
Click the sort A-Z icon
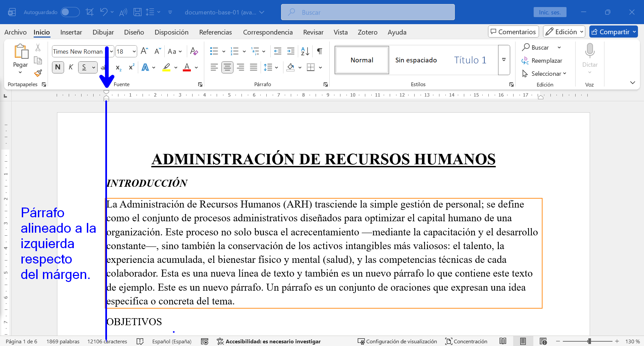305,51
